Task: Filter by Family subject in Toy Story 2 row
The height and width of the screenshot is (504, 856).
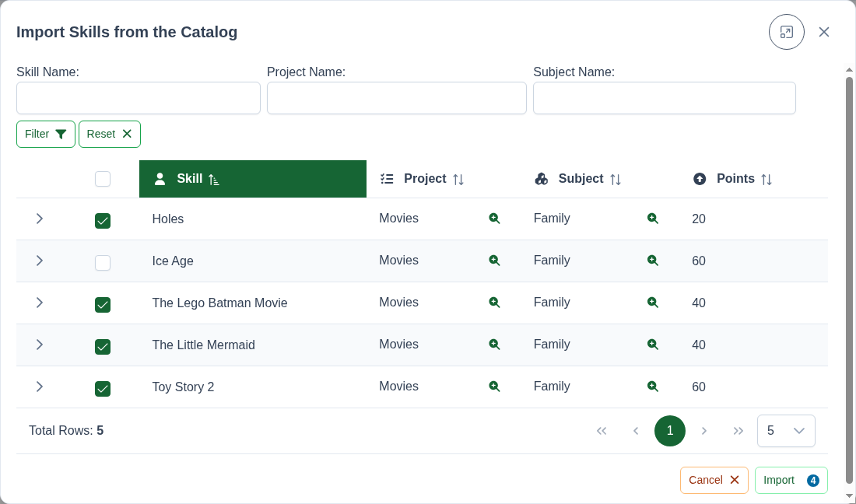Action: [653, 387]
